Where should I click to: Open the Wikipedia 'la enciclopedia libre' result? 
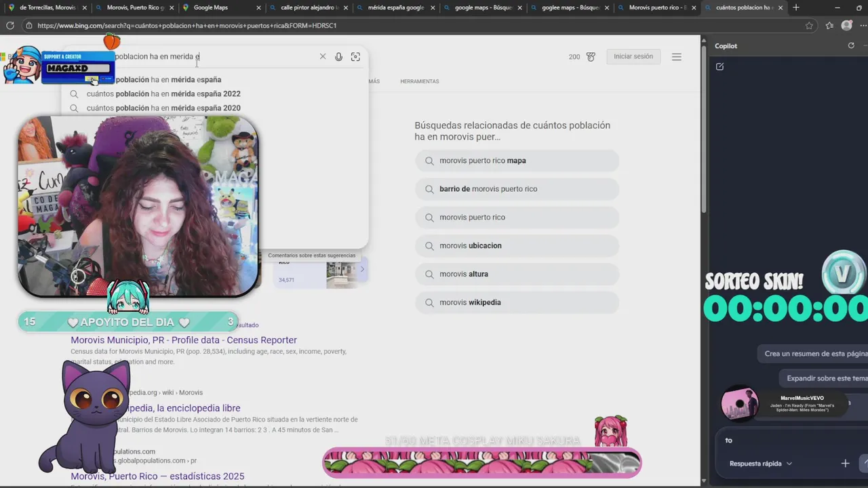[184, 408]
